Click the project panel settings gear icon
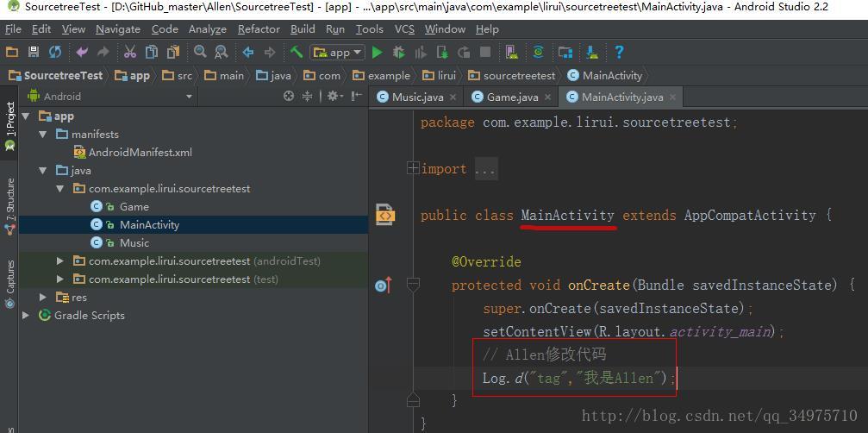Viewport: 868px width, 433px height. tap(333, 97)
